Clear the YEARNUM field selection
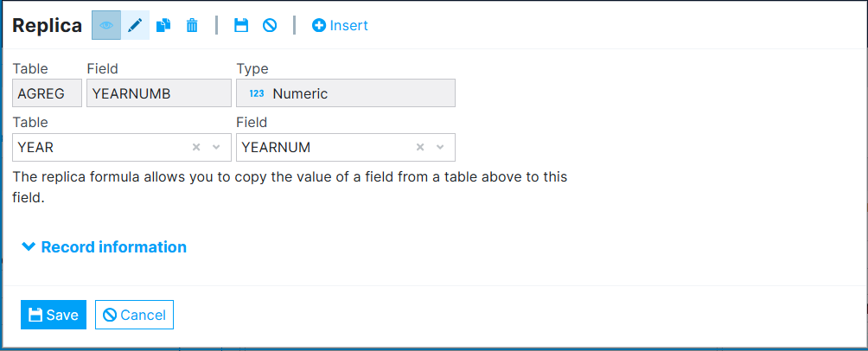 [420, 147]
